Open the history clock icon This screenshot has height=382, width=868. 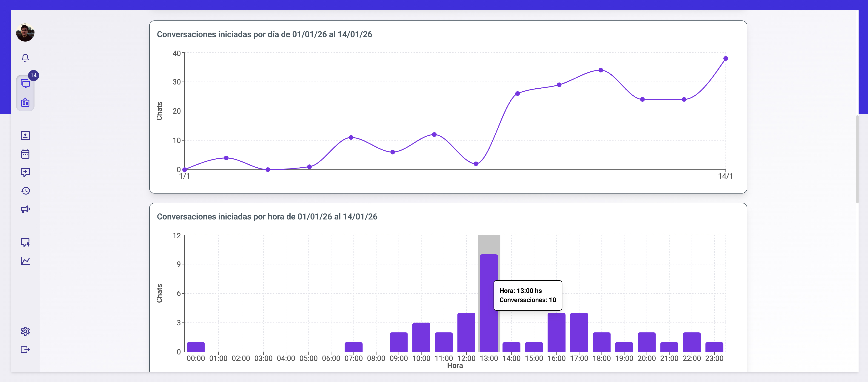pyautogui.click(x=25, y=191)
